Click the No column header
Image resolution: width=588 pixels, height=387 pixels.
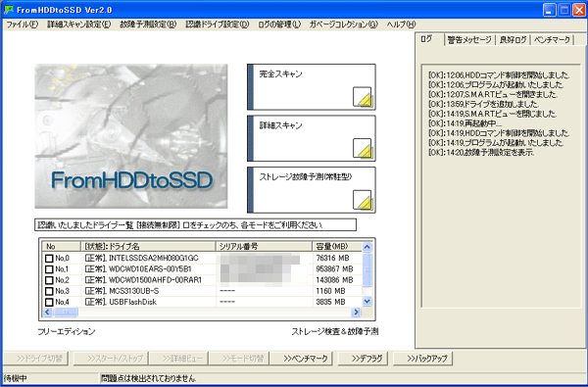coord(62,247)
